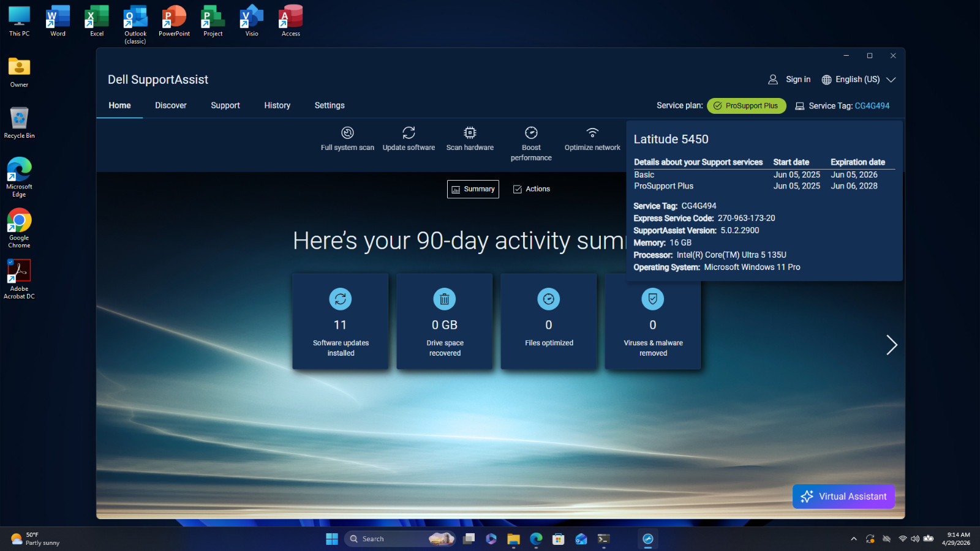Open the Owner folder on desktop

point(19,72)
